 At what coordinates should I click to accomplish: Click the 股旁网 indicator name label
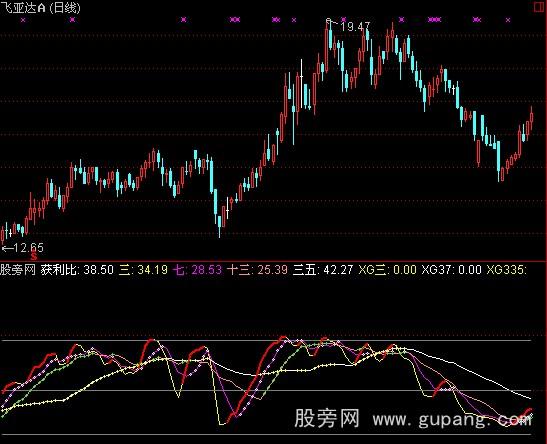pos(18,270)
